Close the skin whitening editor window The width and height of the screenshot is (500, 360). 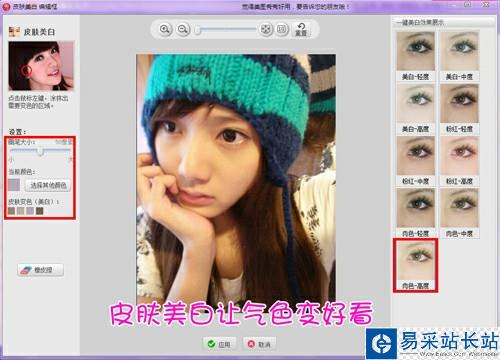(x=486, y=5)
